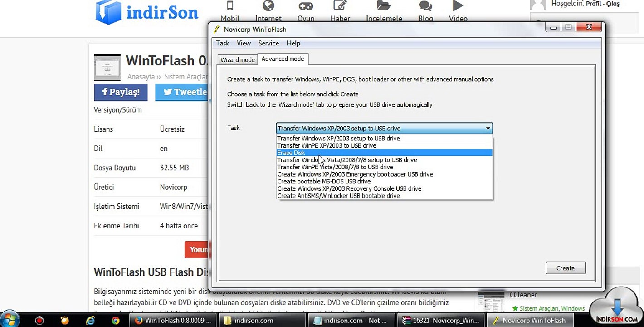The image size is (644, 327).
Task: Click the Twitter Tweetle button
Action: tap(181, 92)
